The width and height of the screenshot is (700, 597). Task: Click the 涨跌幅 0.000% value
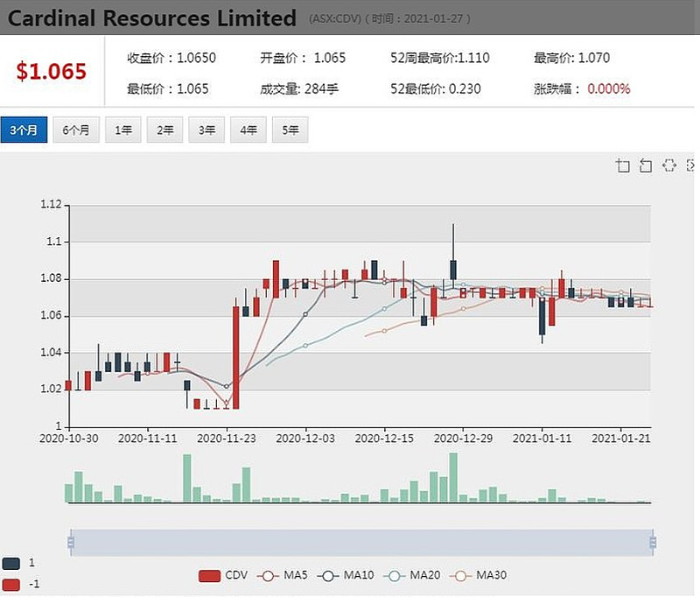pyautogui.click(x=609, y=89)
